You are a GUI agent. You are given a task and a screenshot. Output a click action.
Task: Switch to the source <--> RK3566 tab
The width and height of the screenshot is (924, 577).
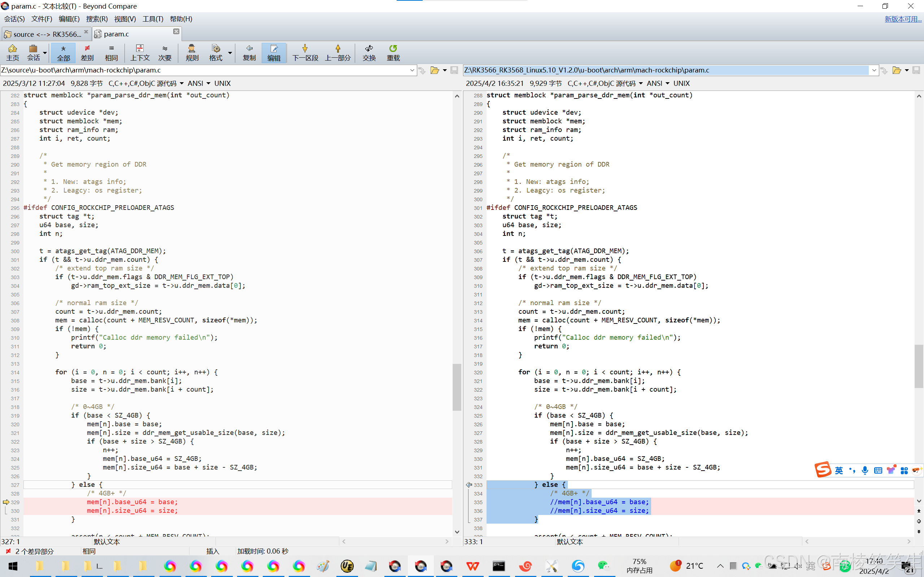(47, 34)
